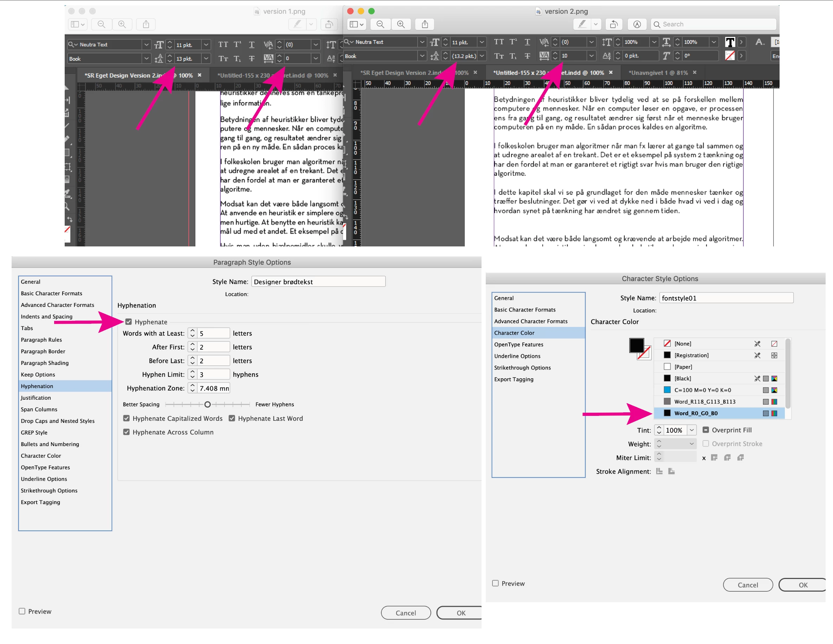Open font family dropdown for Neutra Text in version 2
The height and width of the screenshot is (644, 833).
[422, 42]
